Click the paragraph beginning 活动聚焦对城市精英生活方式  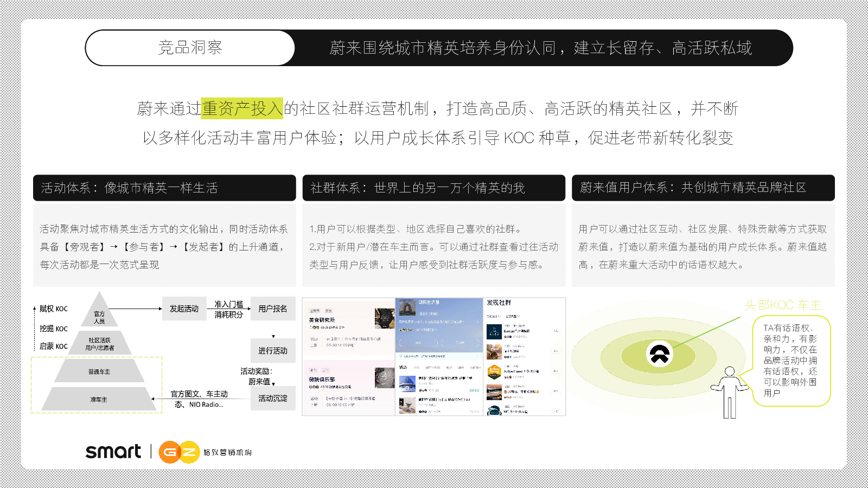coord(164,247)
